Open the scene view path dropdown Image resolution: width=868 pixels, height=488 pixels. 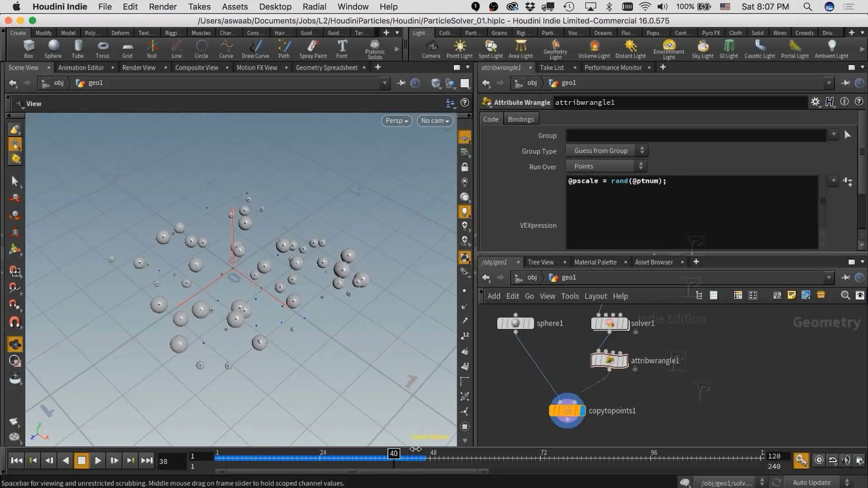pos(385,83)
